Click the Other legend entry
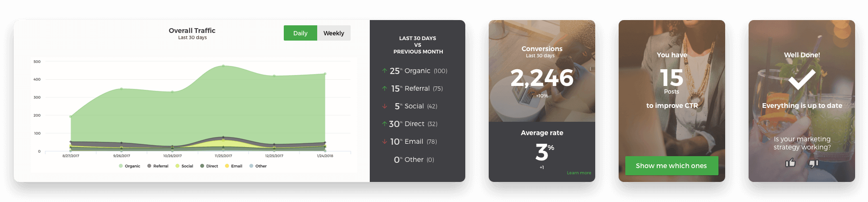868x202 pixels. pyautogui.click(x=258, y=166)
